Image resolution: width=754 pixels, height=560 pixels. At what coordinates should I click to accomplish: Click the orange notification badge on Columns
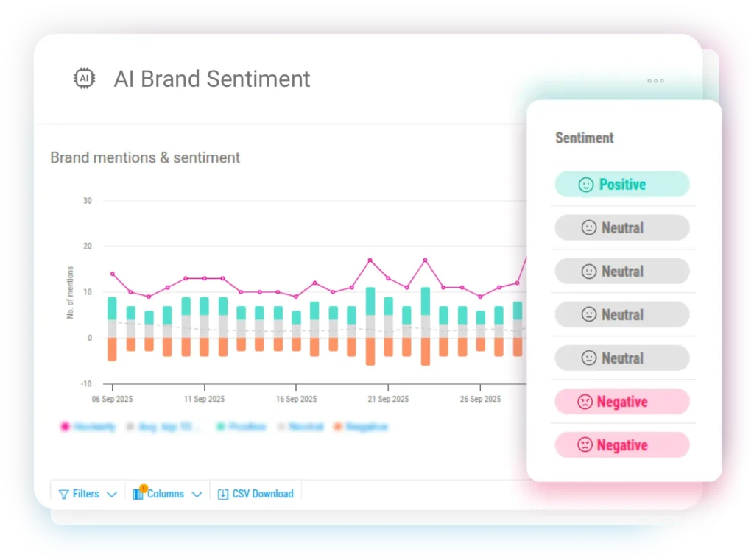[x=144, y=487]
